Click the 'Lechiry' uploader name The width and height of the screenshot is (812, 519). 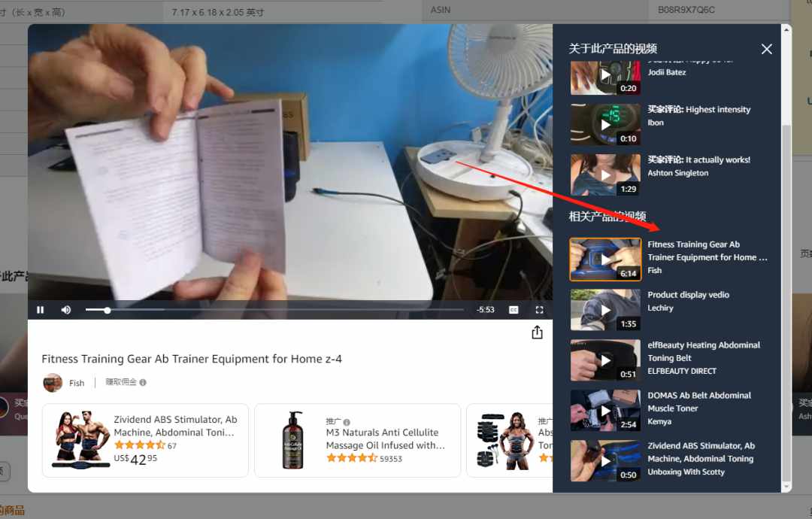[660, 308]
